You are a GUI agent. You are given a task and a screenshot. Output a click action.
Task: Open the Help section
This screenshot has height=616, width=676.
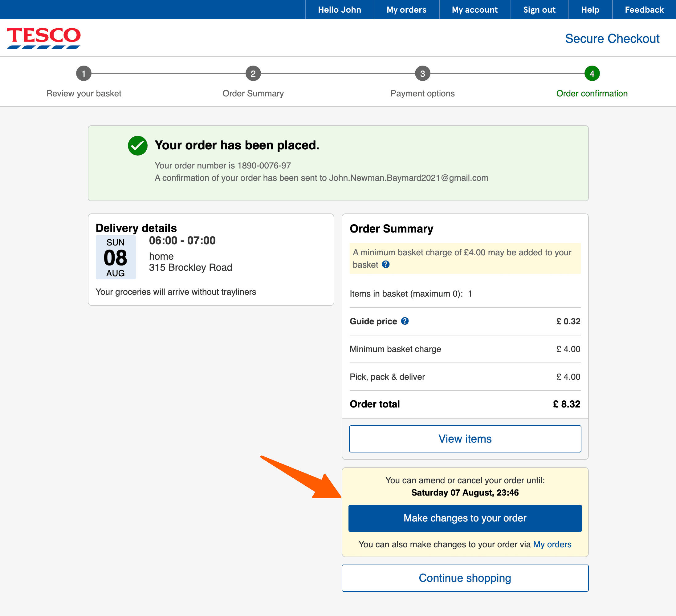590,9
